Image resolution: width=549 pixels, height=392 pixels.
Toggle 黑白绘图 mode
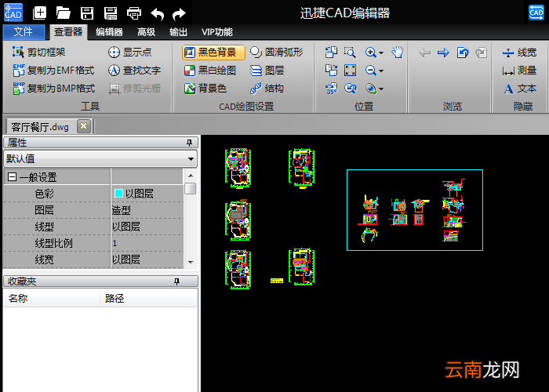pyautogui.click(x=210, y=71)
